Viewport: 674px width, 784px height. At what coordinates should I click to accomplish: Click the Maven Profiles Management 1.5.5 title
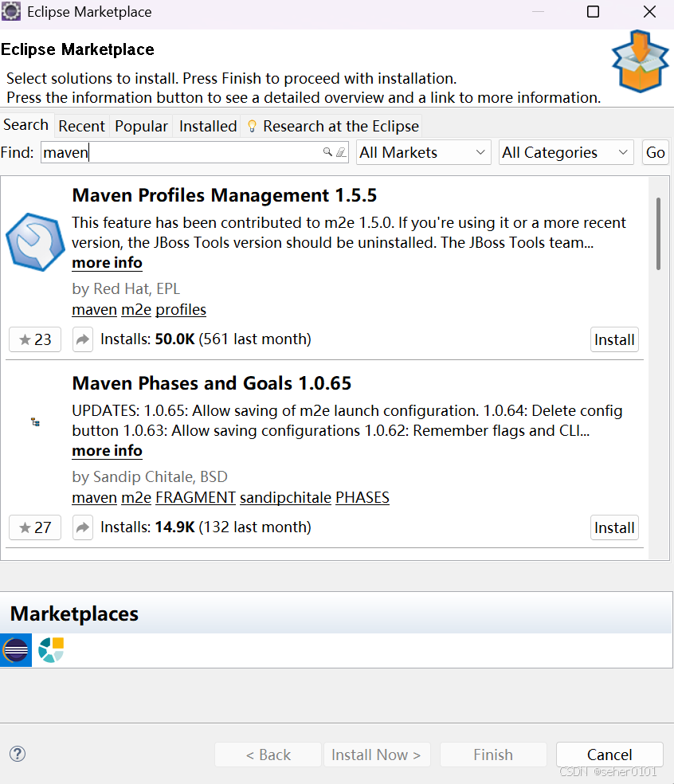(224, 195)
